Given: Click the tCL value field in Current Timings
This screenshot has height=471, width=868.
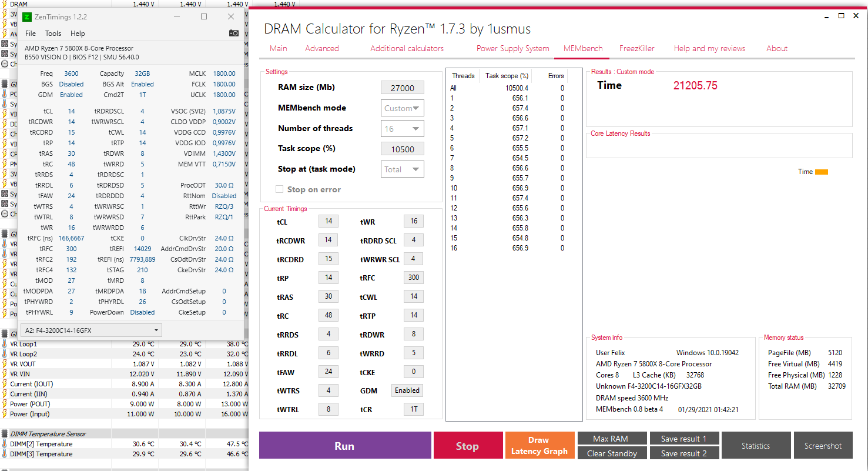Looking at the screenshot, I should tap(329, 222).
